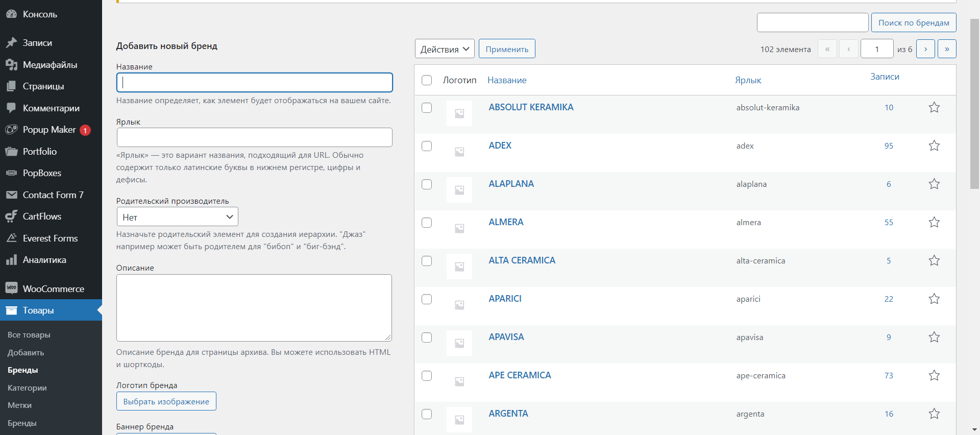Click the Аналитика bar-chart icon

(x=11, y=260)
